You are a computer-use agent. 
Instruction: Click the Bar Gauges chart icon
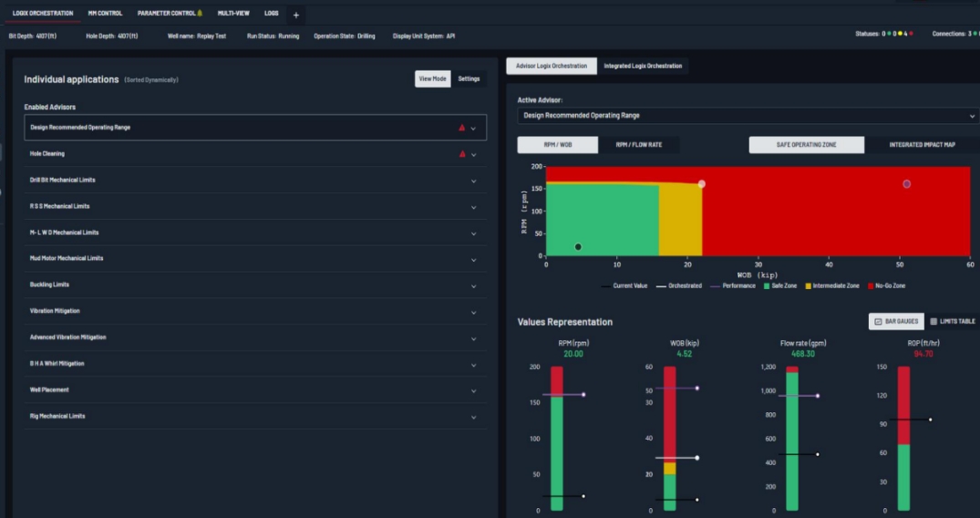click(878, 322)
